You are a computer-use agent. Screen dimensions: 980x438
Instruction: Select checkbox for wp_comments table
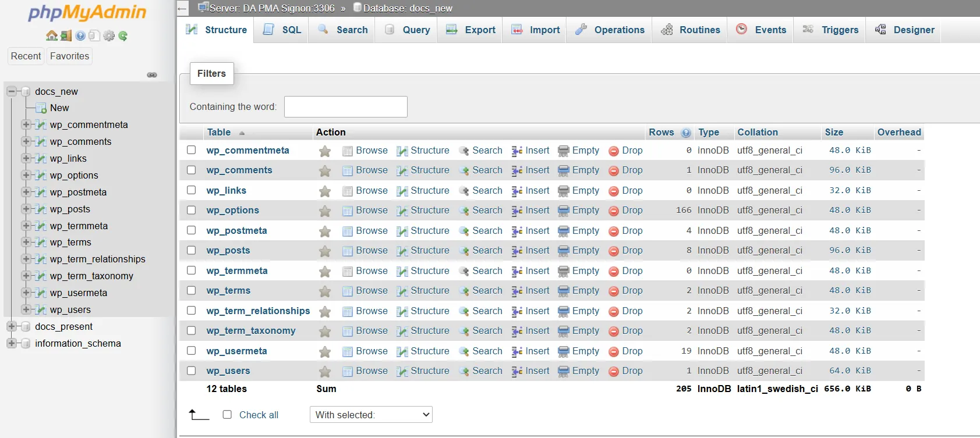[x=192, y=170]
